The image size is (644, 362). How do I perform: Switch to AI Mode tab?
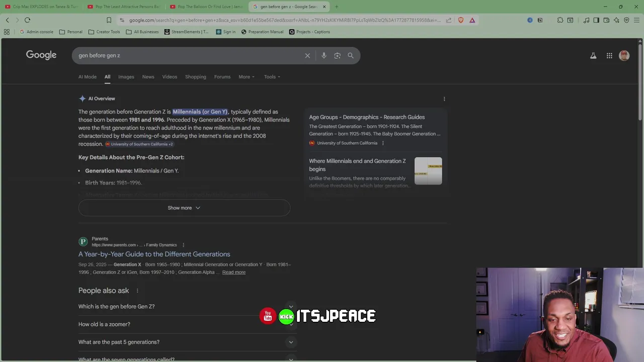point(87,77)
